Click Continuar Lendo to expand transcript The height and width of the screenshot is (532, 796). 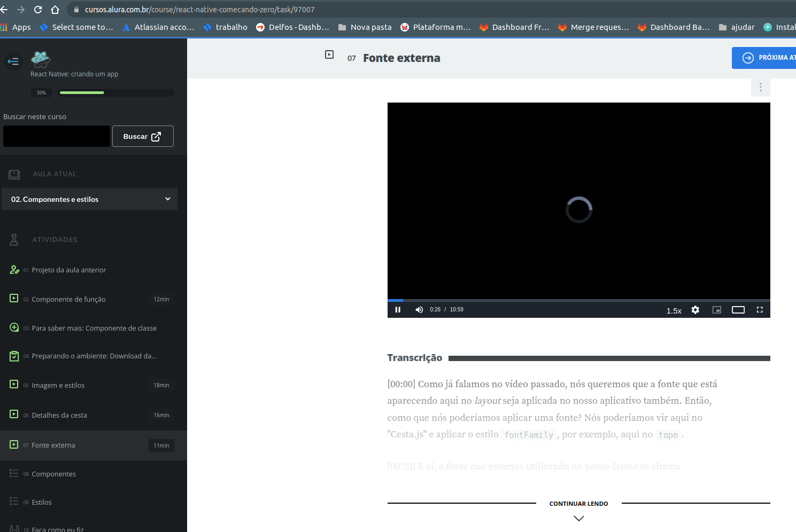(x=578, y=504)
